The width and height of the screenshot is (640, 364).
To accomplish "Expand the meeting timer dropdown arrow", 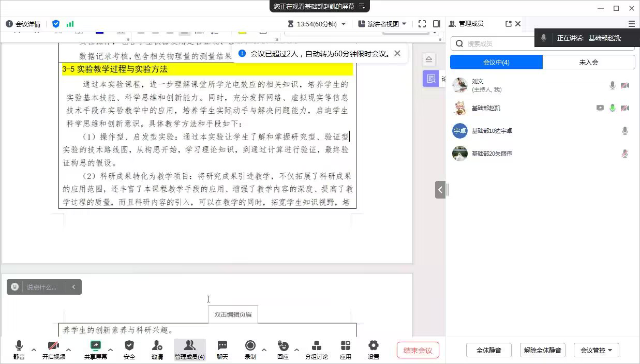I will [x=344, y=24].
